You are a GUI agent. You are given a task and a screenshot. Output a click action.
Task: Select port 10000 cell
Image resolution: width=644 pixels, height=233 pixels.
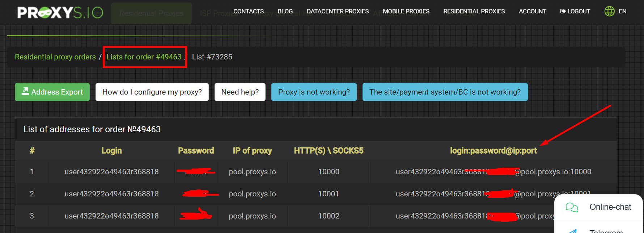pos(329,172)
